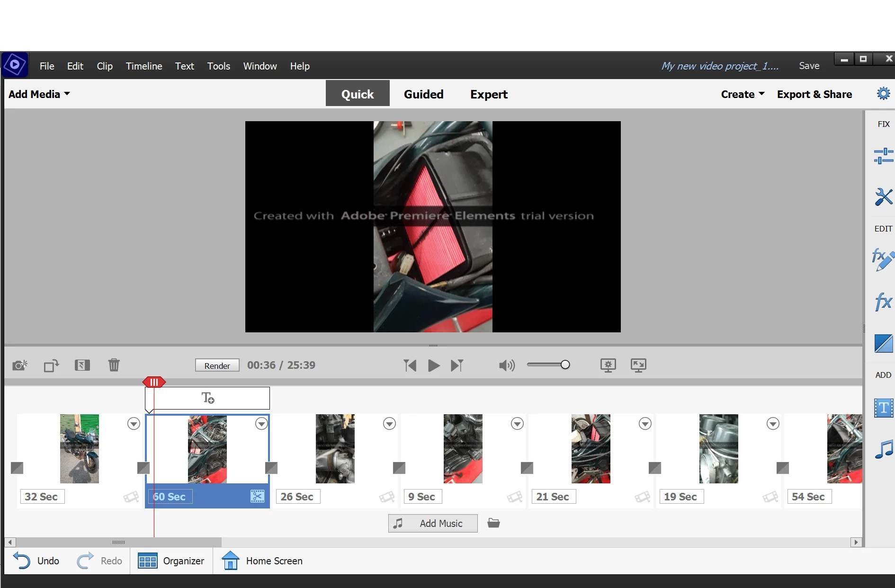The image size is (895, 588).
Task: Open the Tools wrench icon panel
Action: click(x=883, y=196)
